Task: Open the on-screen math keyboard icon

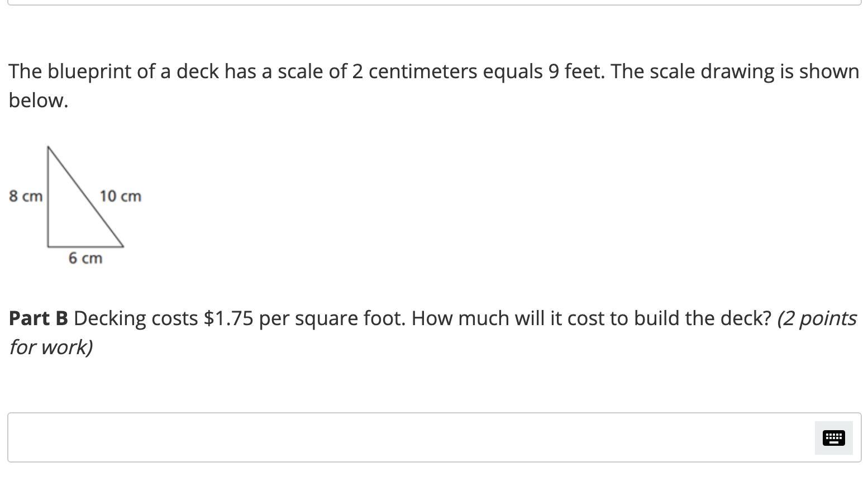Action: click(833, 437)
